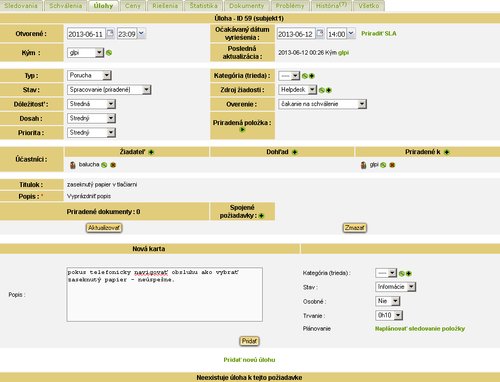Add new Zdroj žiadosti entry icon
The image size is (500, 382).
[x=329, y=90]
